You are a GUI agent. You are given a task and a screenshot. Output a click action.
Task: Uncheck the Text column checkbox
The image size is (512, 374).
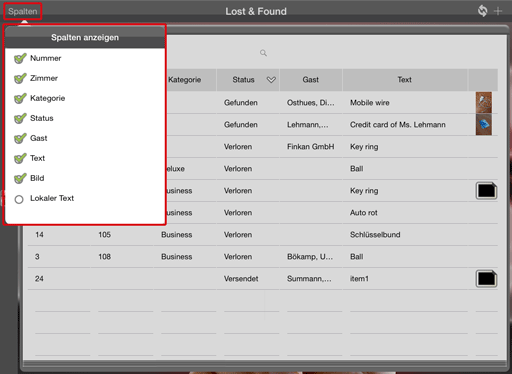coord(20,158)
